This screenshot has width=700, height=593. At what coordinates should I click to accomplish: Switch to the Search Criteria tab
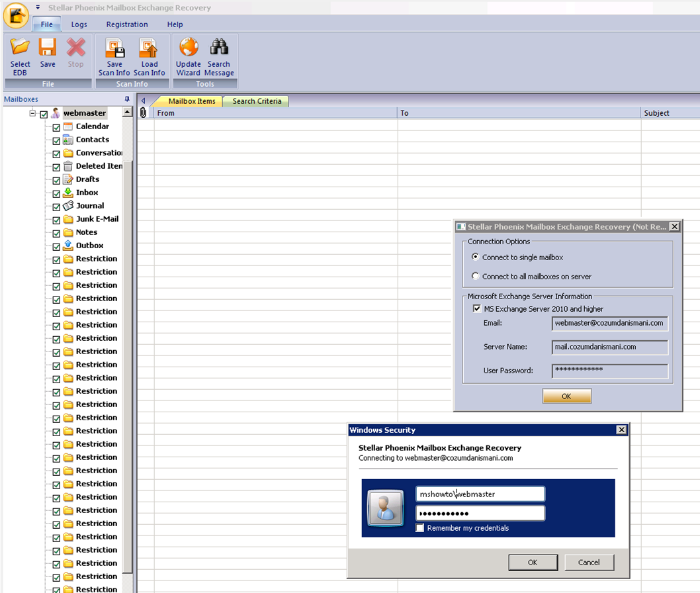[256, 101]
